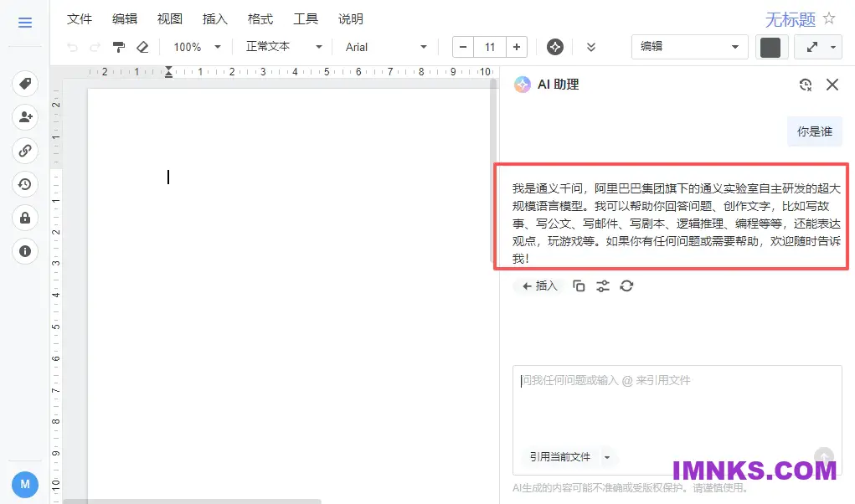Expand the 引用当前文件 dropdown in AI panel

coord(609,456)
